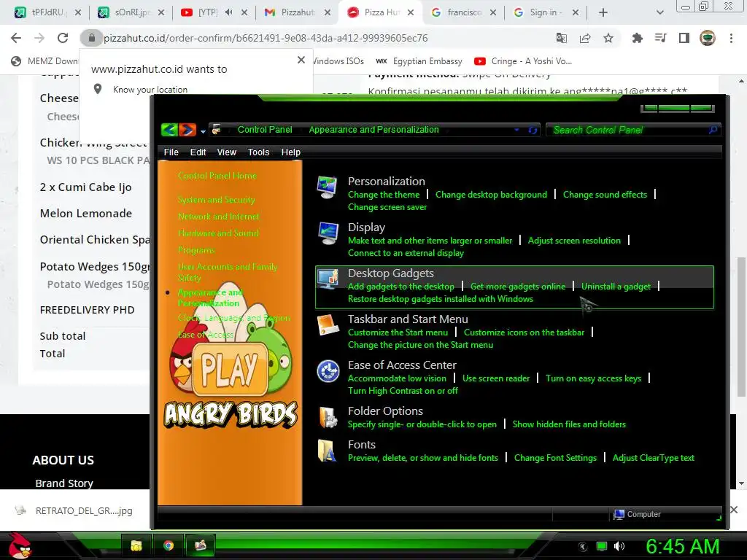Mute the YTP tab audio icon

pyautogui.click(x=228, y=12)
